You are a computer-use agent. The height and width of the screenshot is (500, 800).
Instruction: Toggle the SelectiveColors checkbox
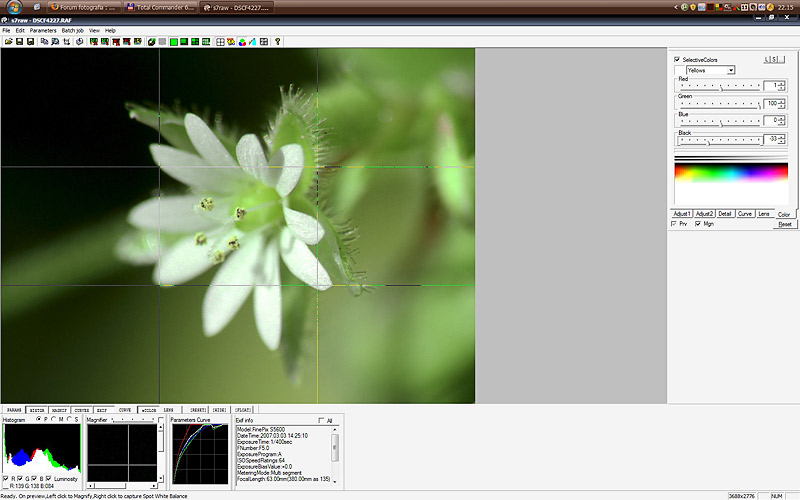tap(677, 60)
